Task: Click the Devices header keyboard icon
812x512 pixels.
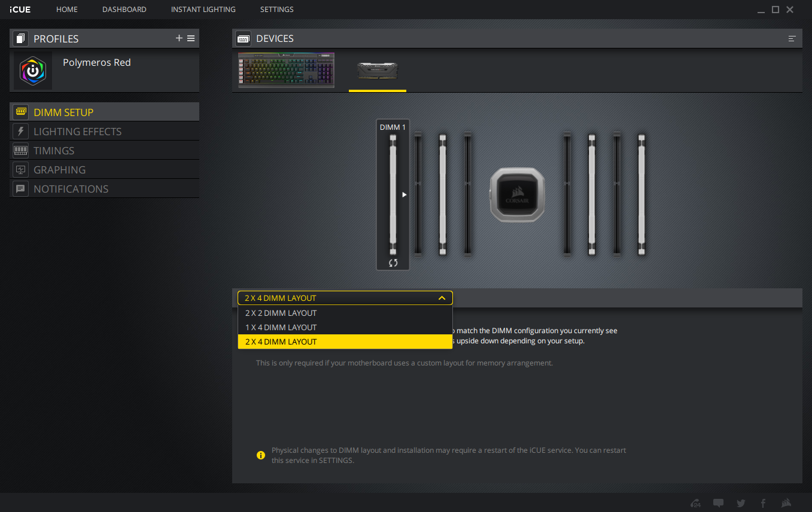Action: [244, 38]
